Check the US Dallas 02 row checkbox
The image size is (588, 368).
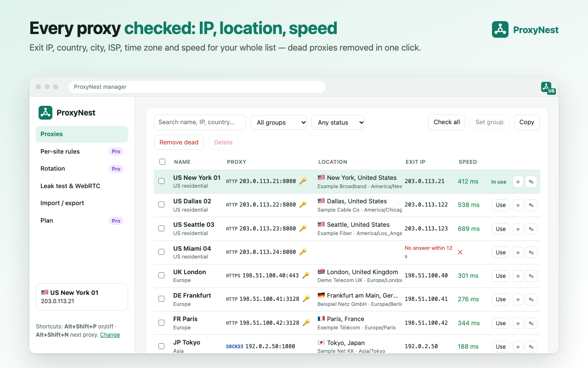(161, 205)
